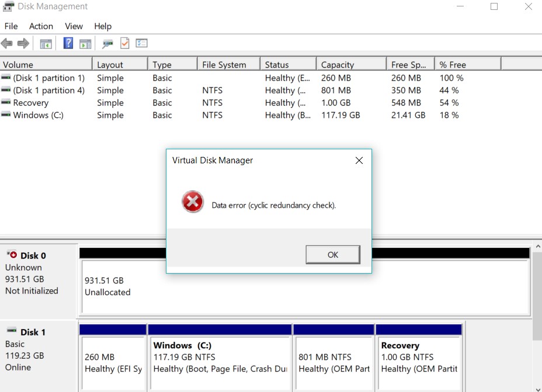
Task: Show/Hide Console Tree toolbar icon
Action: click(x=46, y=44)
